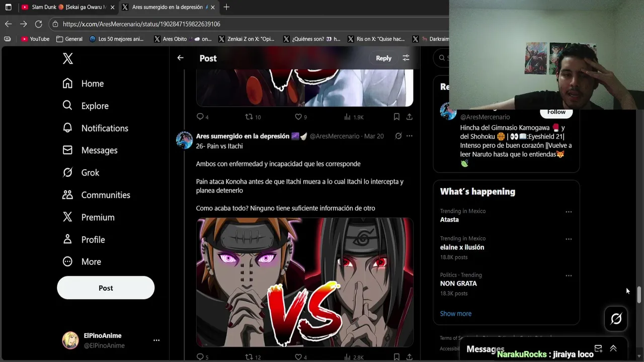
Task: Share the Pain vs Itachi post
Action: (410, 357)
